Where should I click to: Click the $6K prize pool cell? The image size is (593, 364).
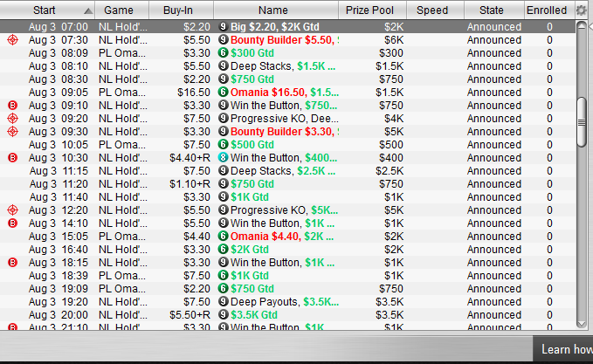click(394, 40)
